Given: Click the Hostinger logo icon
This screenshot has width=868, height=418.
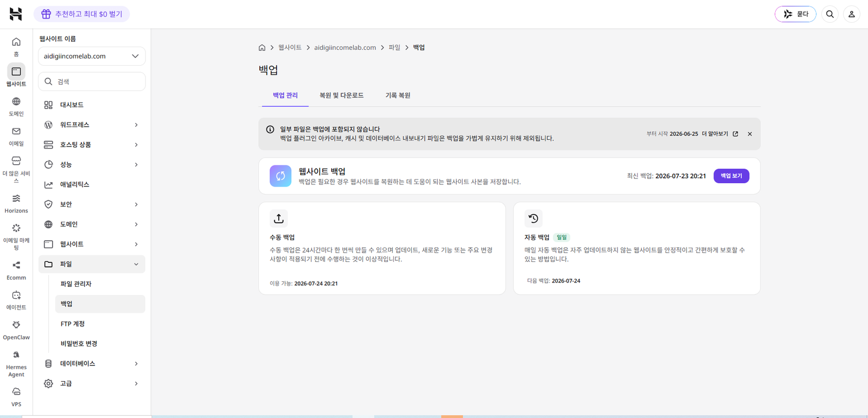Looking at the screenshot, I should 16,14.
